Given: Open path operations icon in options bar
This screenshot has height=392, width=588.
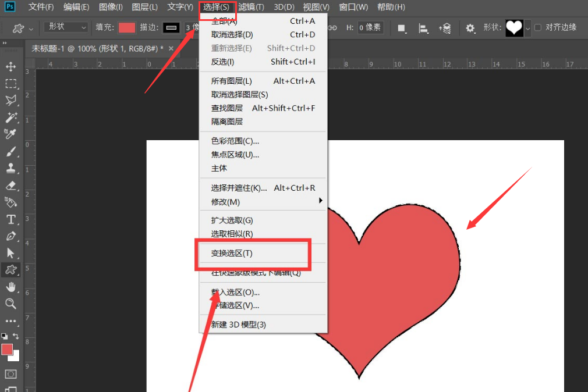Looking at the screenshot, I should [402, 28].
